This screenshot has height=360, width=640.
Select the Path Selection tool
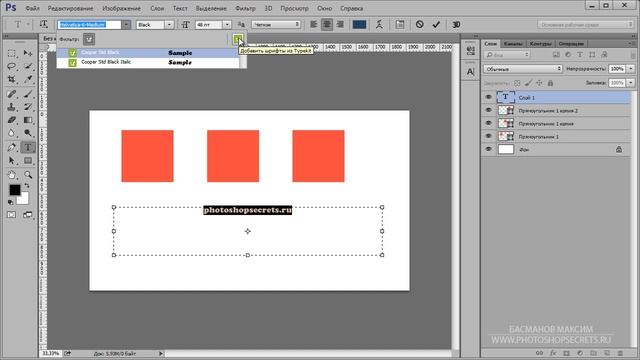pos(11,160)
